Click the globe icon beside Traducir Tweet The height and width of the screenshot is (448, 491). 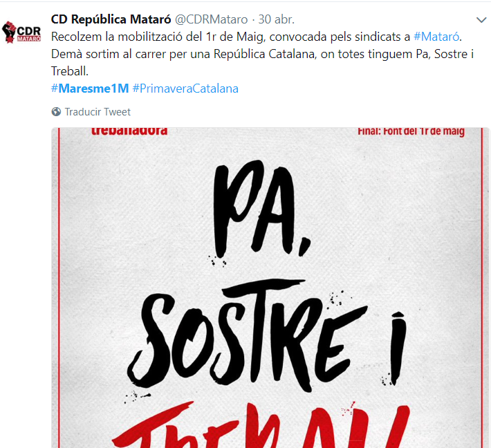(x=56, y=112)
